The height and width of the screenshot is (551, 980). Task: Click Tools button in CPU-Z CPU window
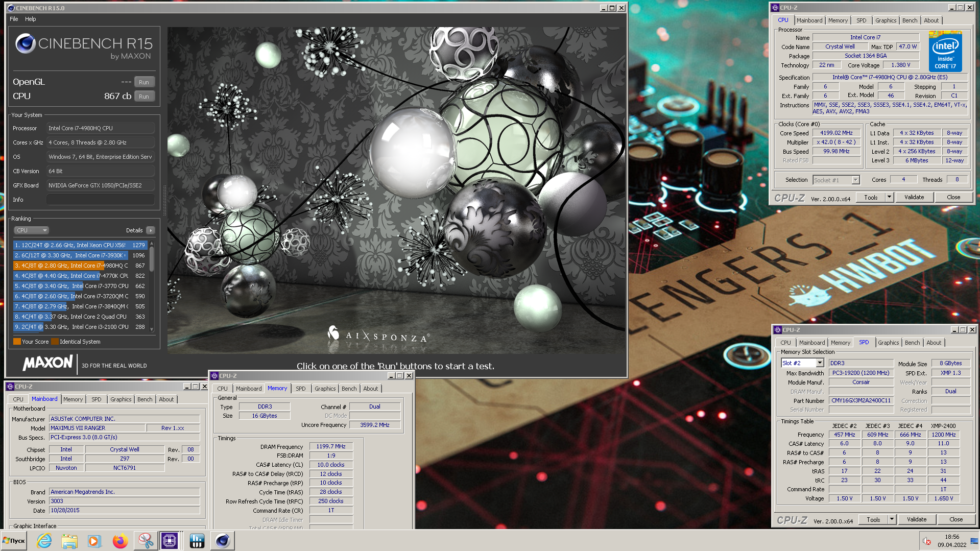coord(871,198)
